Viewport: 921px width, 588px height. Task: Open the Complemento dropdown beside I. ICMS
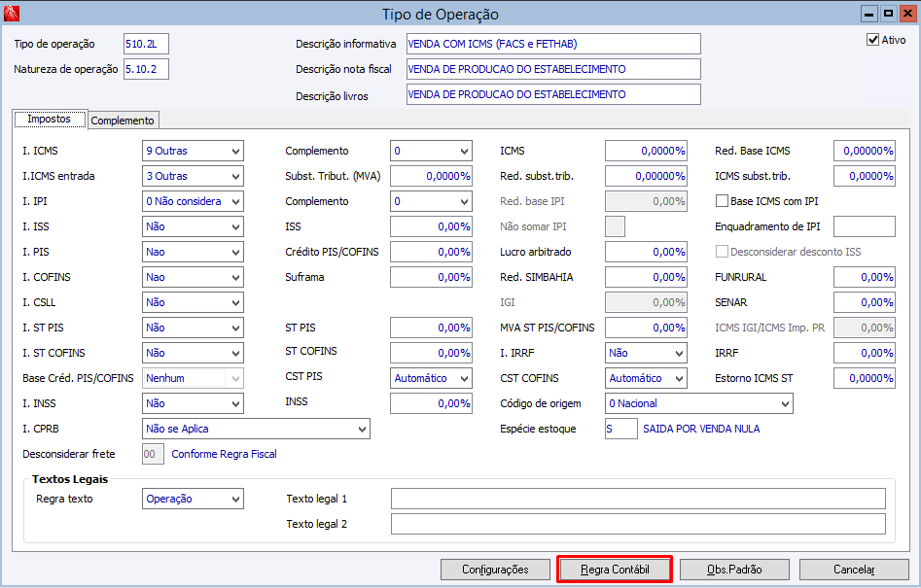coord(431,151)
